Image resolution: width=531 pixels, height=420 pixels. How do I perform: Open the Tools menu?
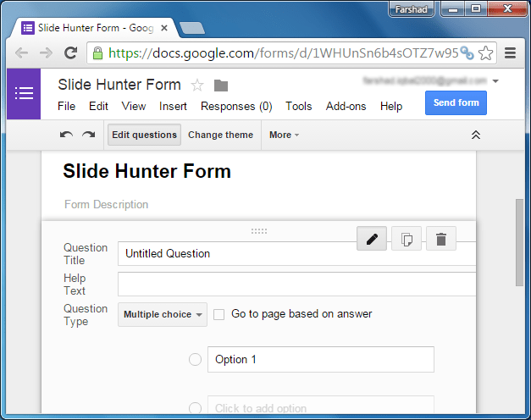pyautogui.click(x=298, y=107)
